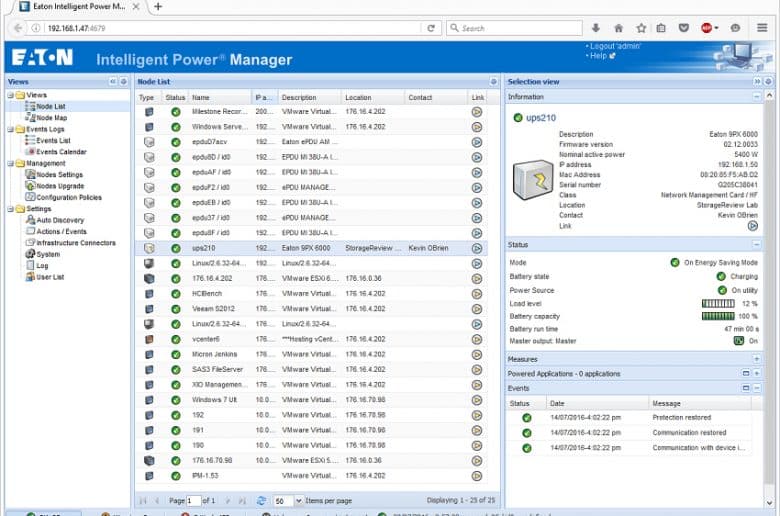The width and height of the screenshot is (780, 516).
Task: Open link icon for vcenter6 row
Action: pyautogui.click(x=477, y=339)
